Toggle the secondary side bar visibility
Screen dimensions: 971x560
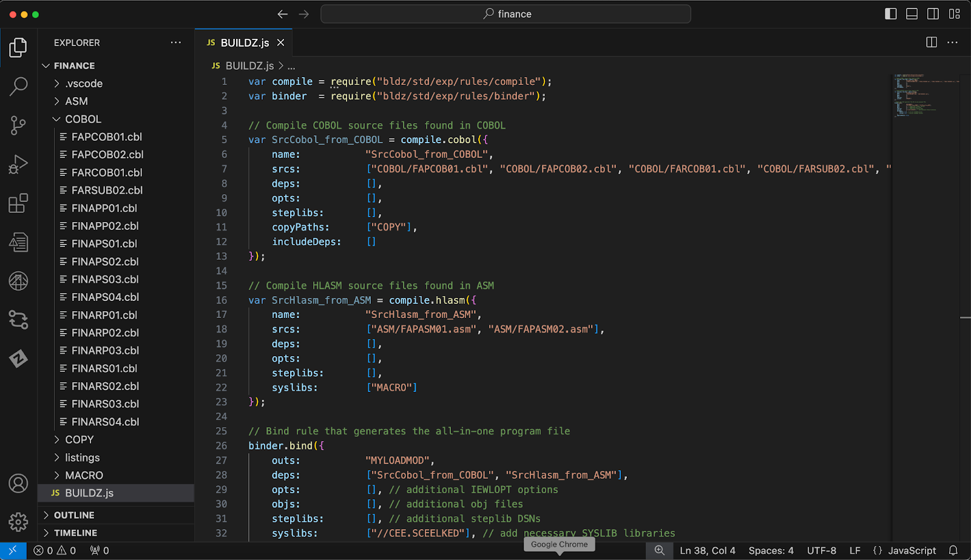click(933, 14)
